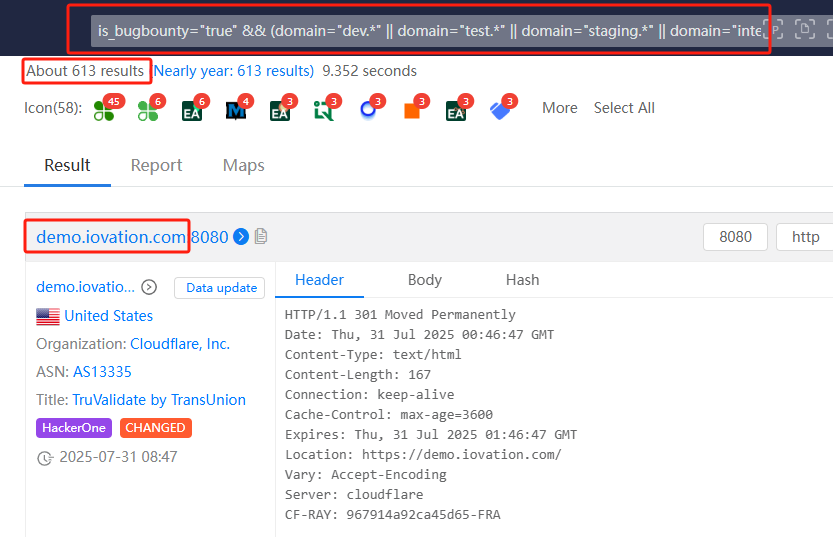Show More icons in icon list
The width and height of the screenshot is (833, 537).
tap(559, 108)
